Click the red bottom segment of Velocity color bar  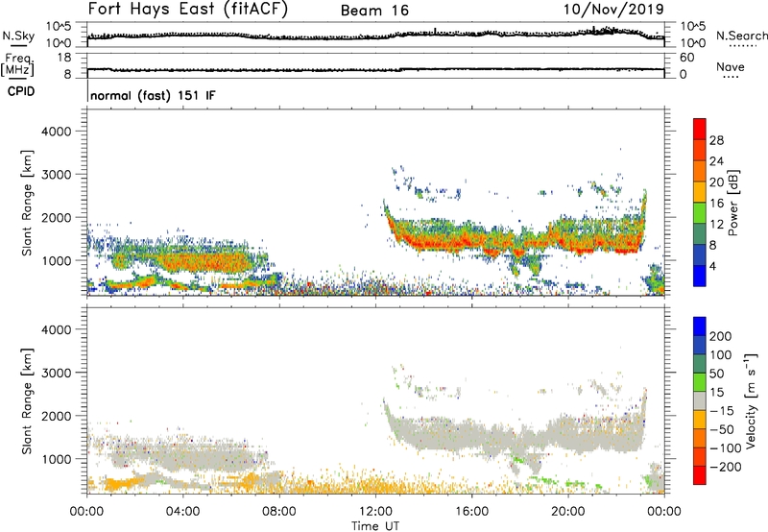tap(700, 475)
